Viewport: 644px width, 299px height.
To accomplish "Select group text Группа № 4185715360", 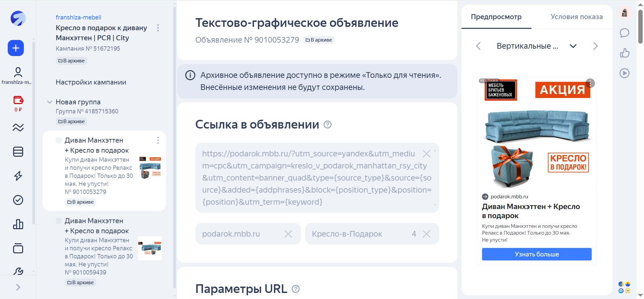I will 87,111.
